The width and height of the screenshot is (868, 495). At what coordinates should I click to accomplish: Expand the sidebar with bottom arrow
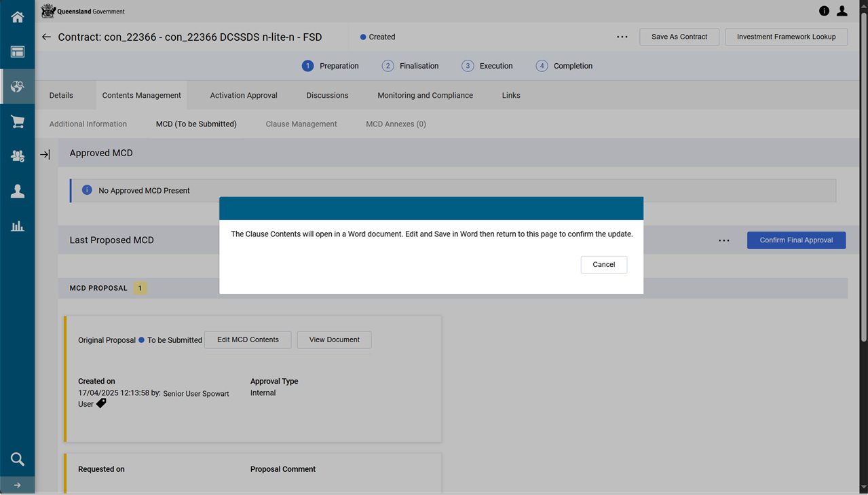pos(18,485)
